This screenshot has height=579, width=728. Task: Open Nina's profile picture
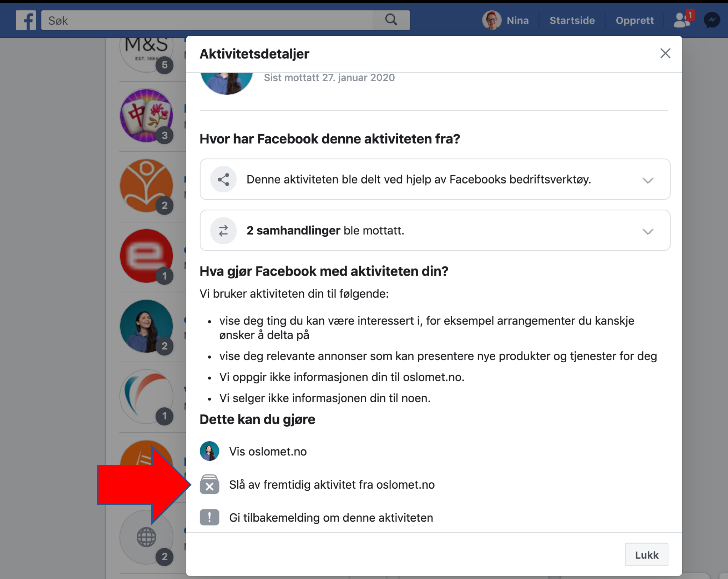pos(491,20)
